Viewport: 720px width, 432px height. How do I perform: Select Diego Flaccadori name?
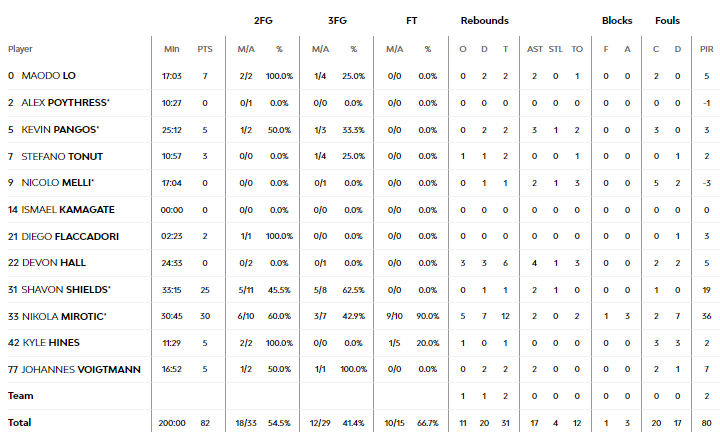70,236
